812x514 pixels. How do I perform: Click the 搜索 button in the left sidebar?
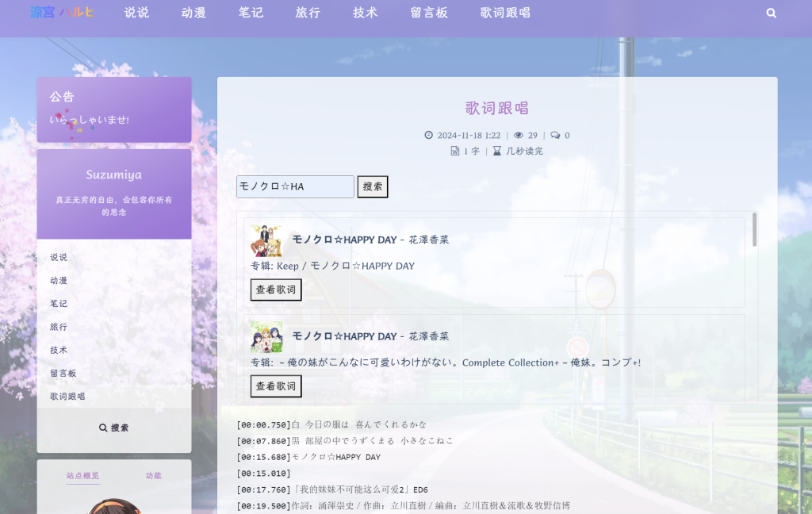pyautogui.click(x=114, y=428)
